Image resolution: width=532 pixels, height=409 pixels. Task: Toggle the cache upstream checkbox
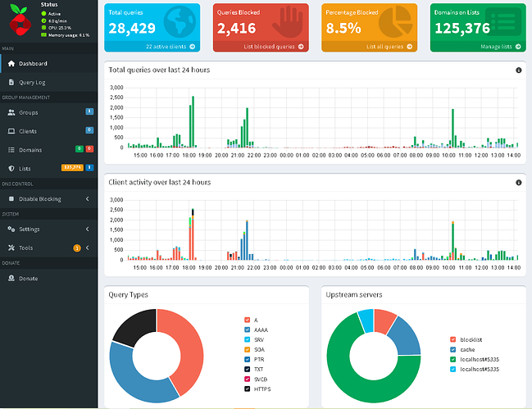(453, 349)
